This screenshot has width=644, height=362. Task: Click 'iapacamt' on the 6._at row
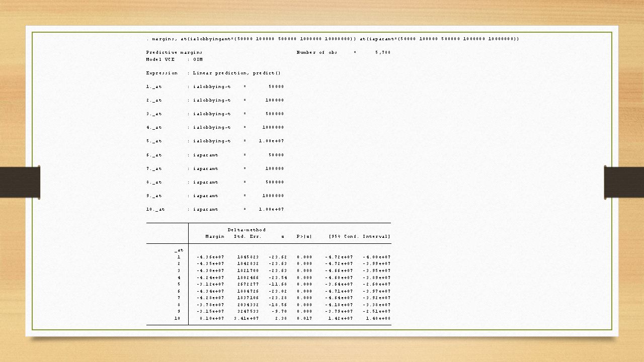tap(206, 155)
